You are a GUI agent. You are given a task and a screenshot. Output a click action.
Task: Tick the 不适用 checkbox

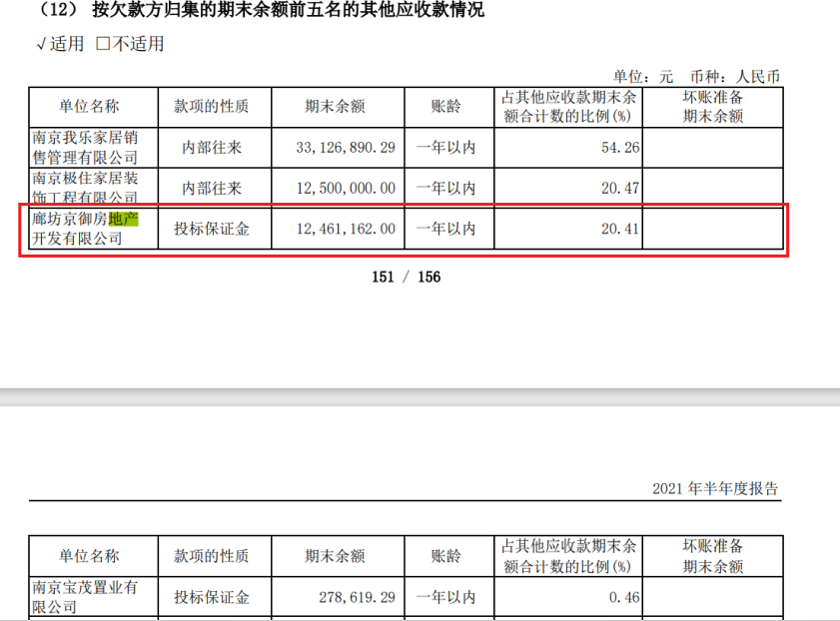pos(102,43)
